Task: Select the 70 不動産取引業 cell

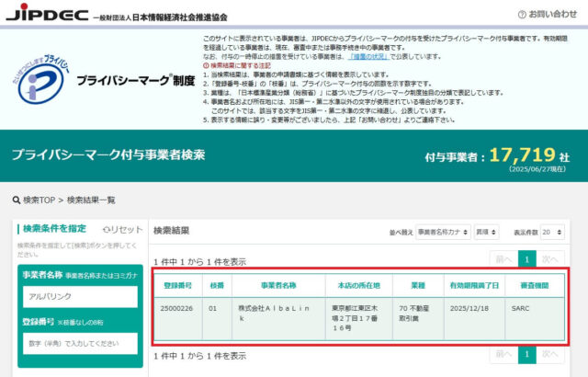Action: [418, 318]
